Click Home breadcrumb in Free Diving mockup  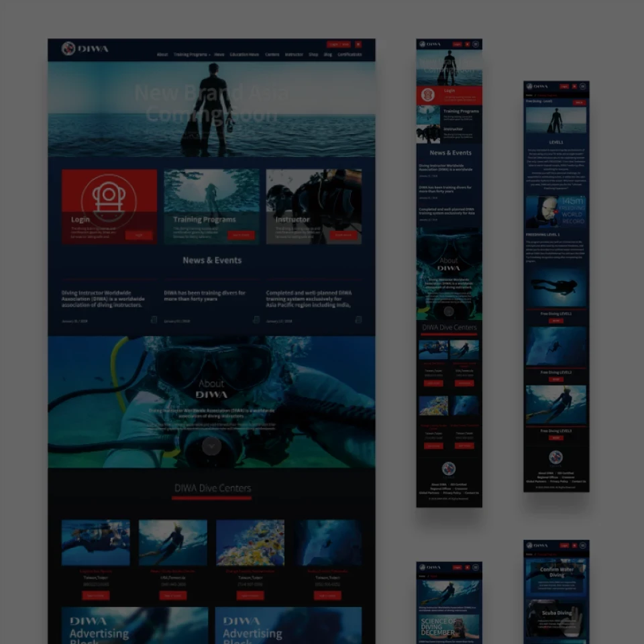(529, 95)
